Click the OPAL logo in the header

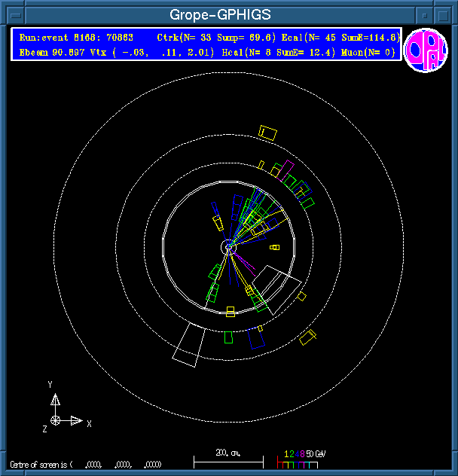click(x=426, y=51)
